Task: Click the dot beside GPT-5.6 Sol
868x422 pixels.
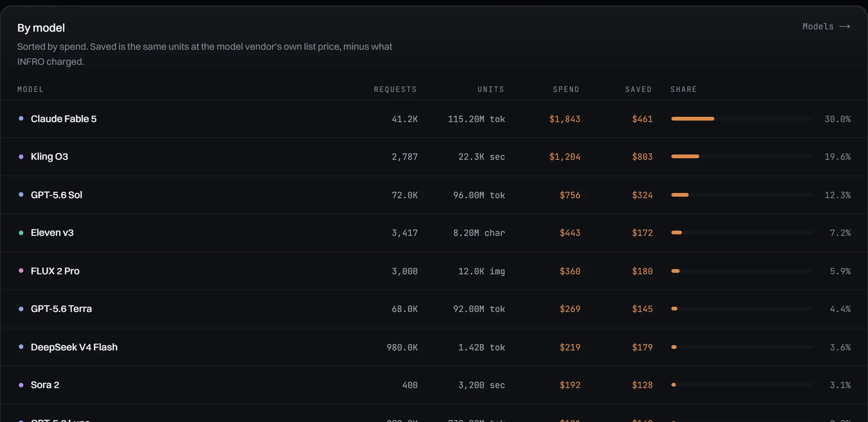Action: click(21, 195)
